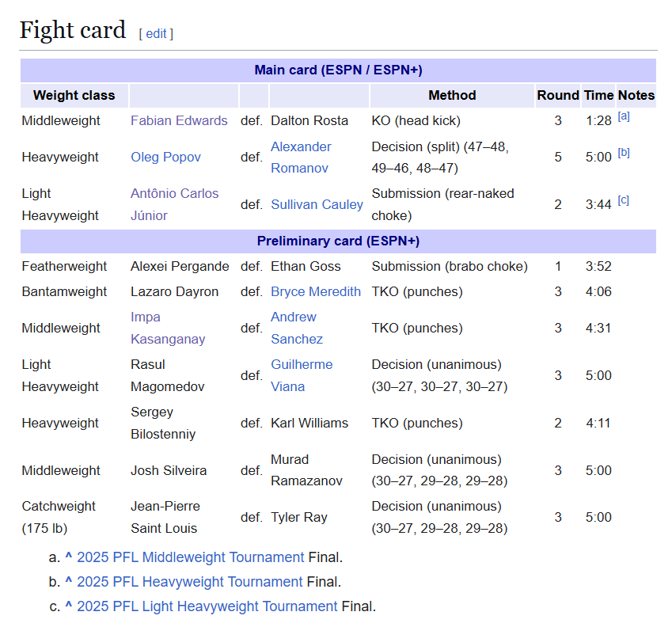Click Josh Silveira name cell

tap(169, 470)
